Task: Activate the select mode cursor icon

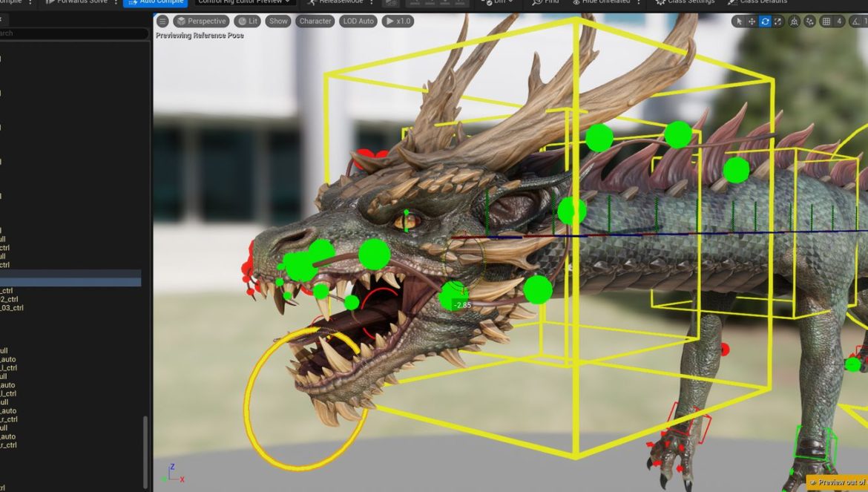Action: tap(738, 22)
